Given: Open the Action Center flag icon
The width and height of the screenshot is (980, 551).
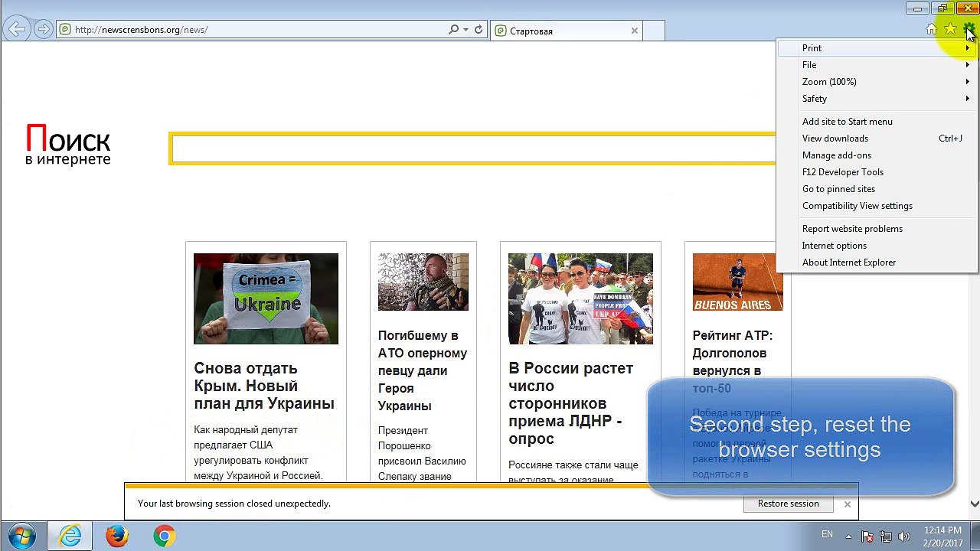Looking at the screenshot, I should click(x=867, y=536).
